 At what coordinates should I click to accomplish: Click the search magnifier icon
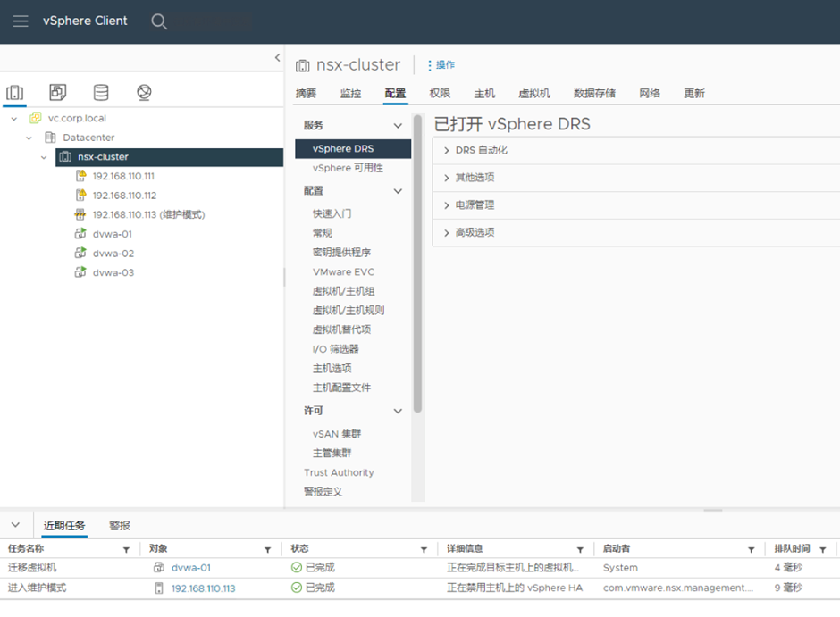tap(158, 21)
